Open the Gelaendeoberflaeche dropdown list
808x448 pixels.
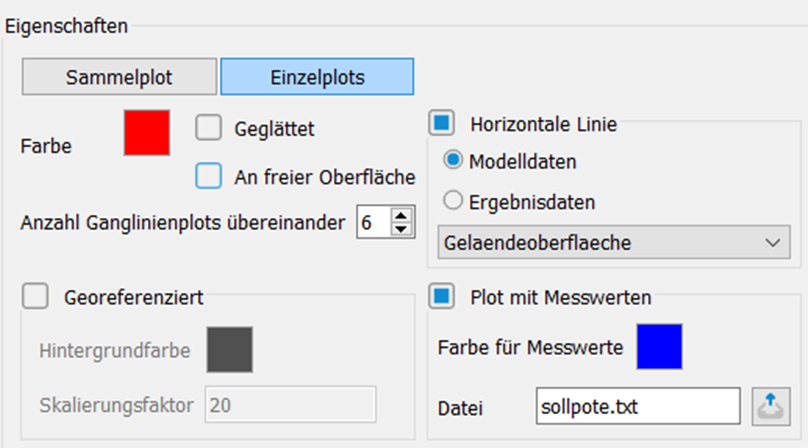pyautogui.click(x=614, y=242)
